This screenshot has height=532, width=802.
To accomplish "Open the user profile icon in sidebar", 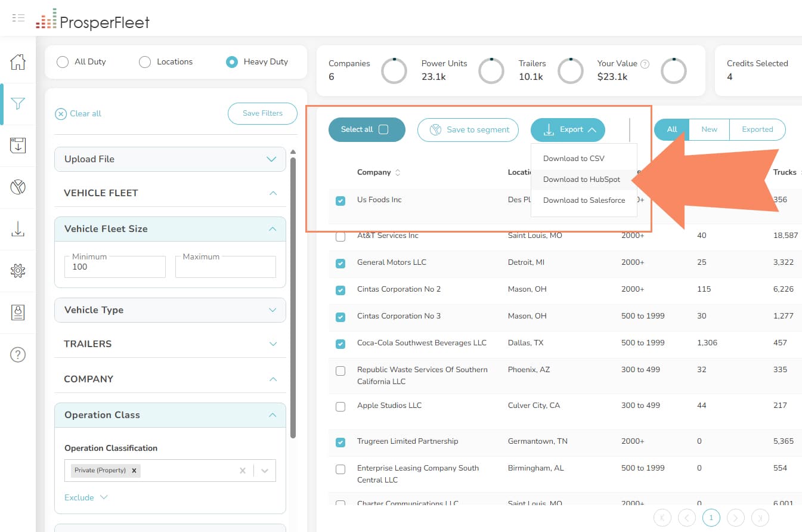I will [18, 313].
